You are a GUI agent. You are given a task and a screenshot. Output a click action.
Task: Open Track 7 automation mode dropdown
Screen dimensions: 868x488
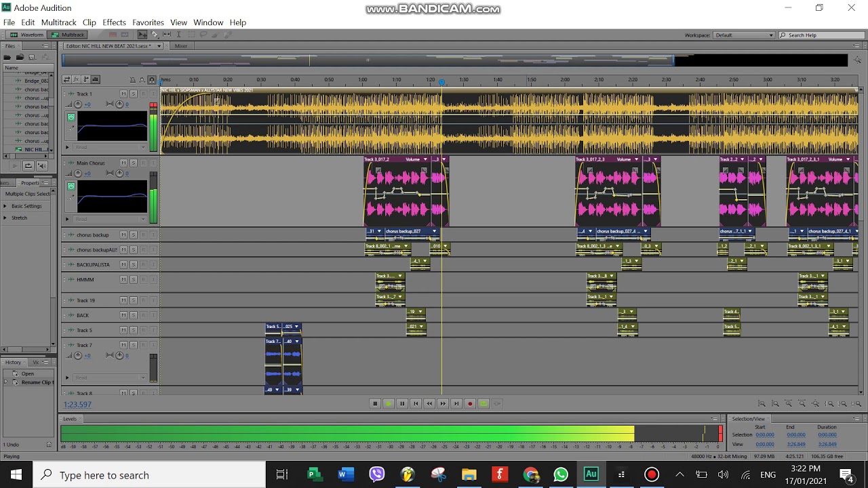pyautogui.click(x=110, y=378)
